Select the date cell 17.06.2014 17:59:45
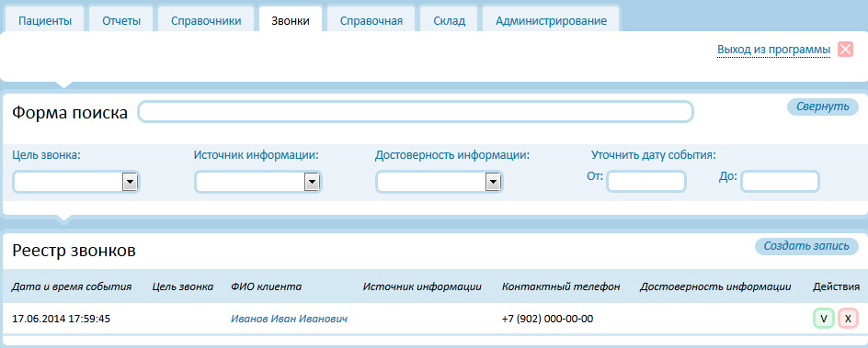The height and width of the screenshot is (348, 868). click(61, 319)
